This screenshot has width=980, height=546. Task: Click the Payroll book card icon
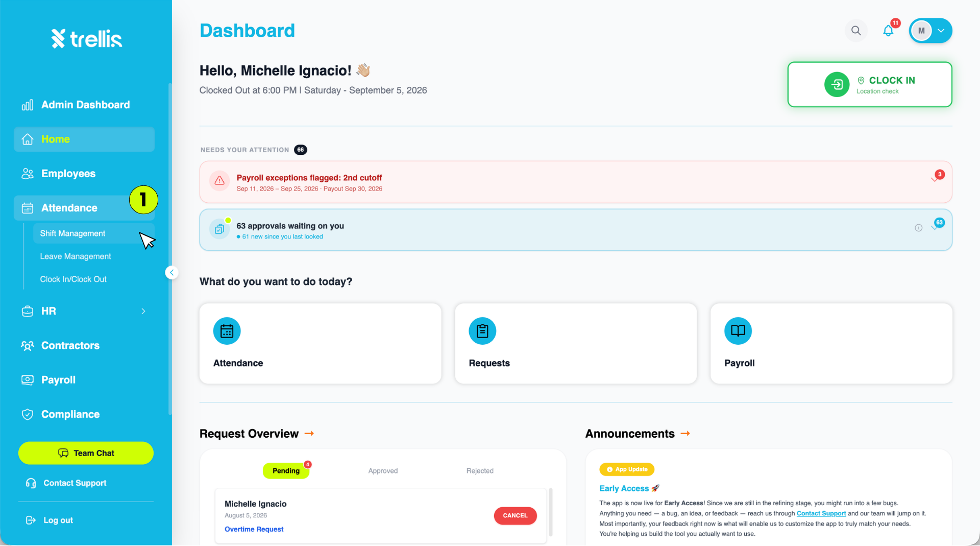[738, 331]
